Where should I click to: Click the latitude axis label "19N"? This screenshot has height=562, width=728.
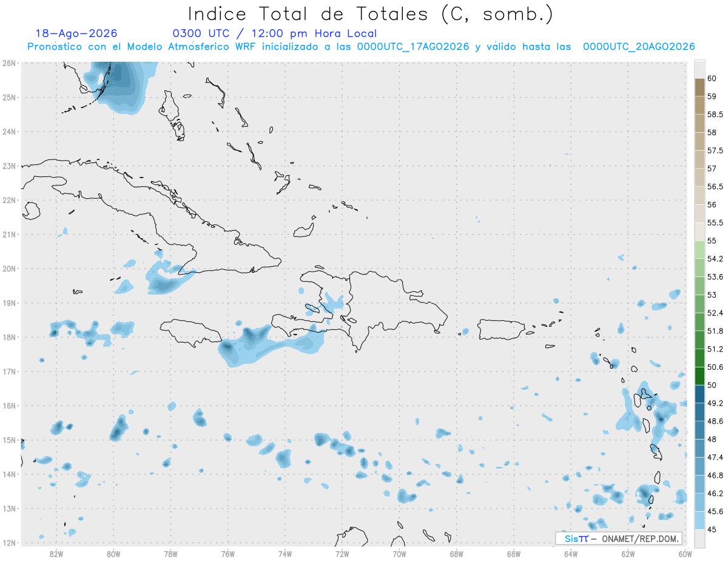[x=9, y=303]
